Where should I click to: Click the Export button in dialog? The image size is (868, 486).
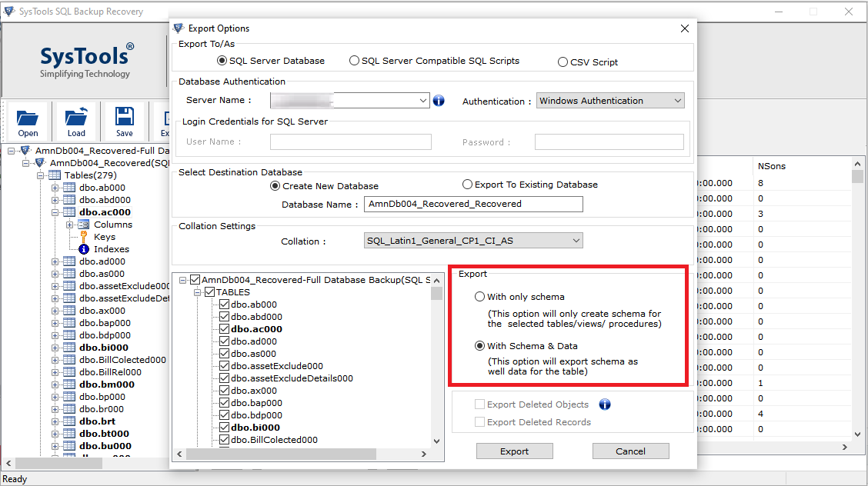pyautogui.click(x=514, y=451)
